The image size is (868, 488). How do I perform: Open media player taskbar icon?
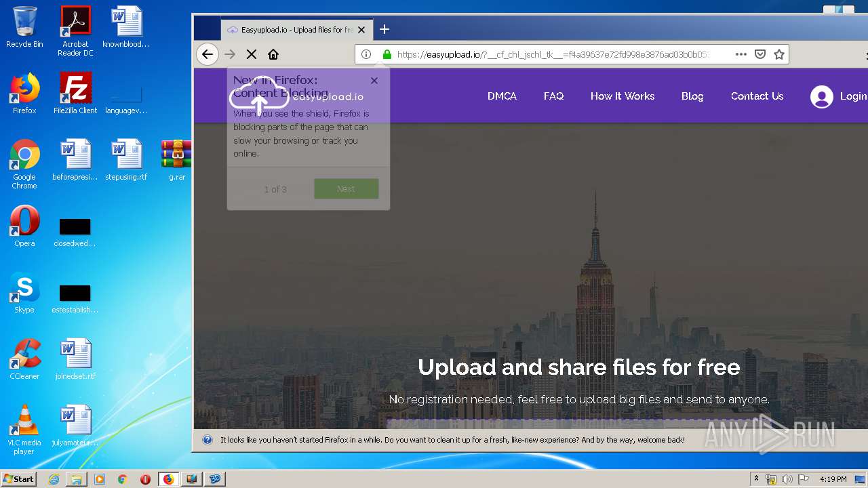point(100,479)
